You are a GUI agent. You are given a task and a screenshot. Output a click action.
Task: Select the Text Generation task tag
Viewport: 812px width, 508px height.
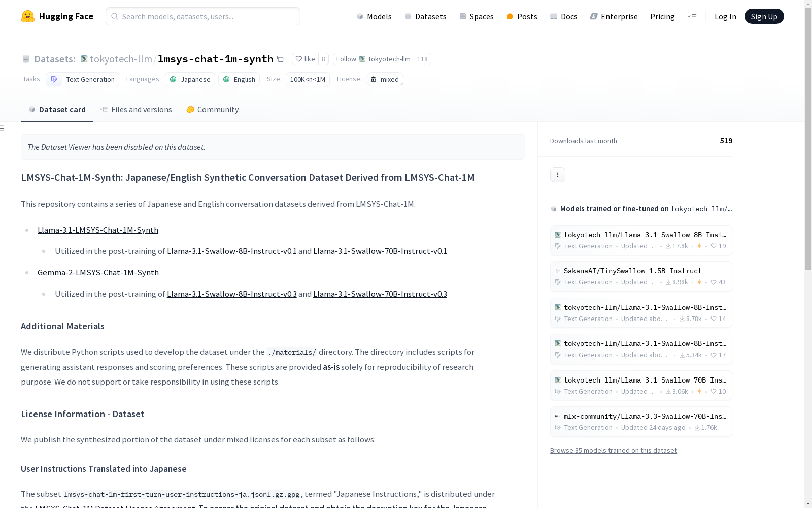82,79
